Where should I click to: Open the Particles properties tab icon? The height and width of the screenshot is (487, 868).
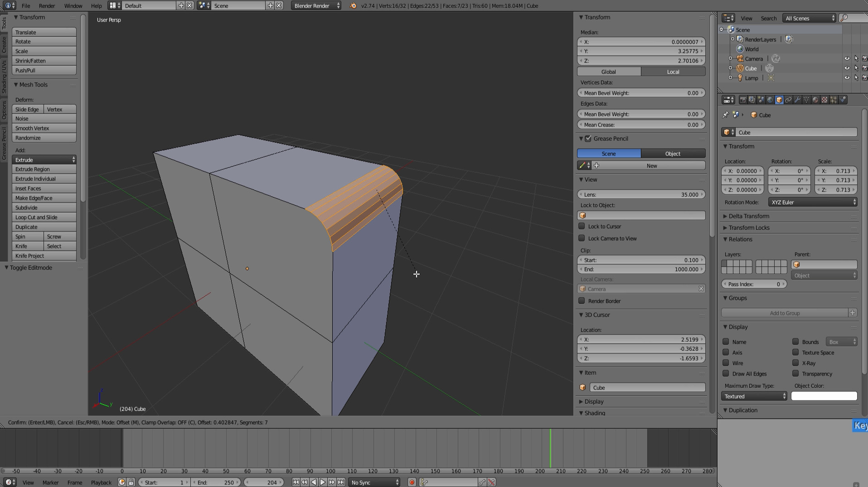tap(834, 100)
